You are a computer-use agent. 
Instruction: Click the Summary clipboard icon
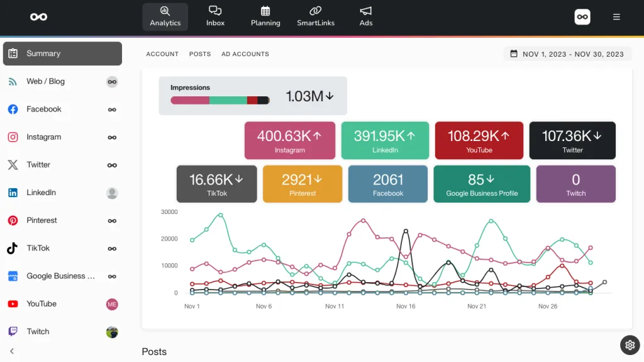pyautogui.click(x=13, y=54)
